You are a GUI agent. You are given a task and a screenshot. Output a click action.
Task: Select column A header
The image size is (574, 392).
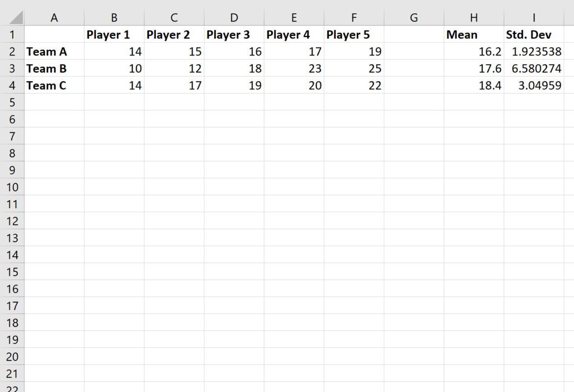(54, 18)
